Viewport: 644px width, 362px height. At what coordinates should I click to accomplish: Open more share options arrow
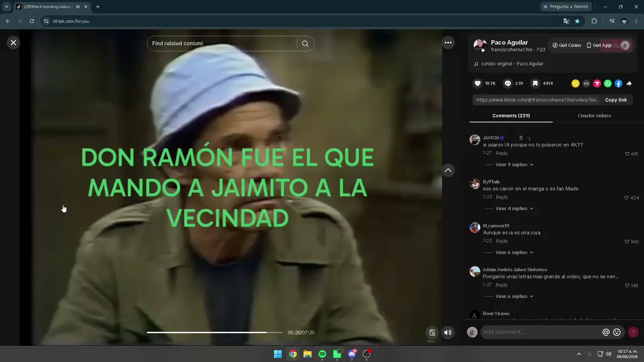(629, 83)
